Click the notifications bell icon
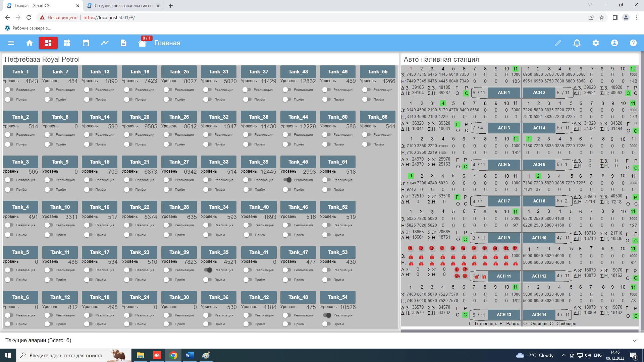The width and height of the screenshot is (644, 362). [x=577, y=43]
